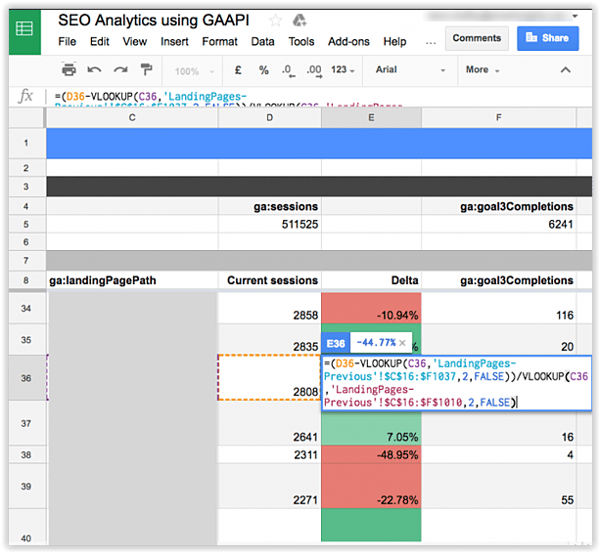The height and width of the screenshot is (553, 600).
Task: Click the 2311 sessions cell
Action: coord(269,455)
